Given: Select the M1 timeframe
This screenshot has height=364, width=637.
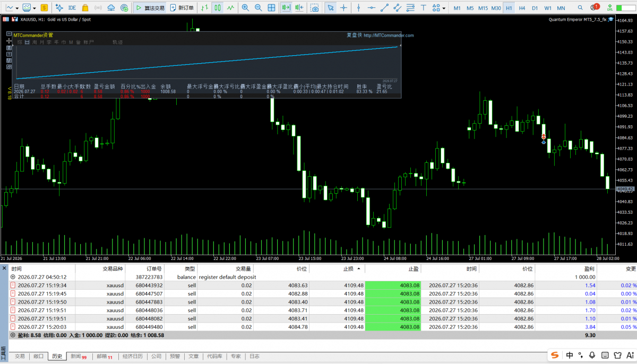Looking at the screenshot, I should click(457, 8).
